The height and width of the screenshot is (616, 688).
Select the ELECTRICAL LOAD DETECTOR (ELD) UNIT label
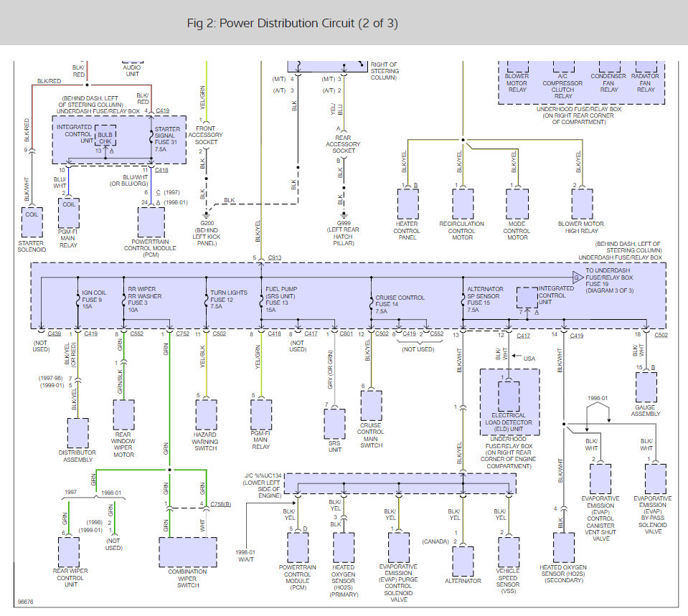click(509, 422)
